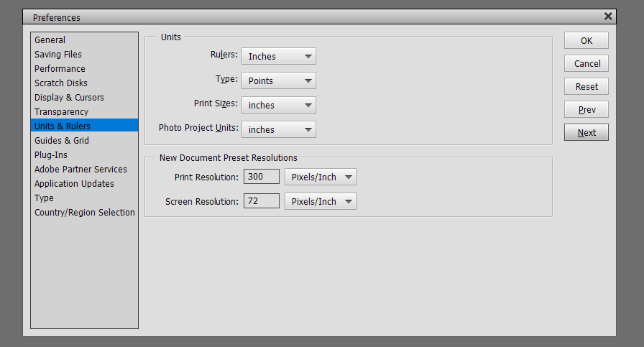This screenshot has height=347, width=644.
Task: Confirm preferences with the OK button
Action: (586, 41)
